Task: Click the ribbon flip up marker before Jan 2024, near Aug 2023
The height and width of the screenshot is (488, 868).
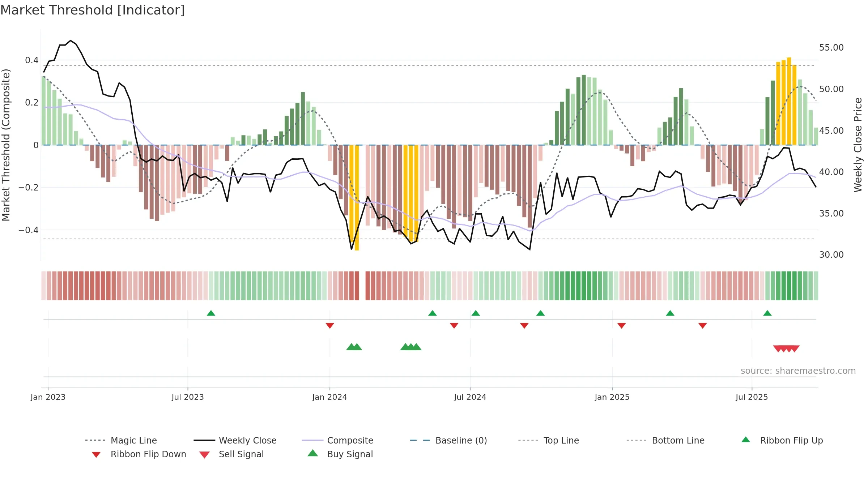Action: [x=211, y=313]
